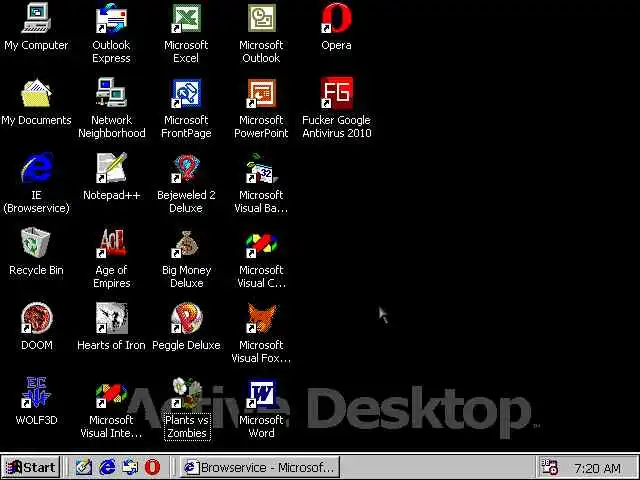
Task: Select the Notepad++ shortcut
Action: coord(111,168)
